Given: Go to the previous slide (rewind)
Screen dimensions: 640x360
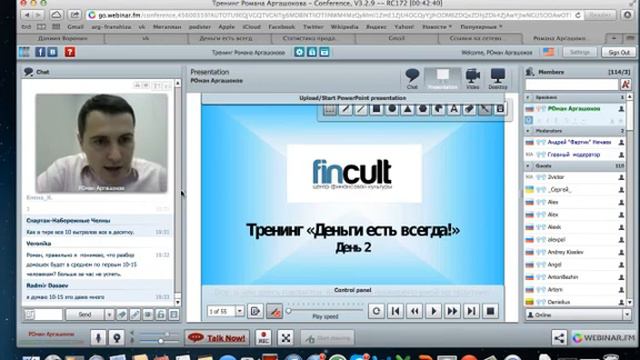Looking at the screenshot, I should coord(414,311).
